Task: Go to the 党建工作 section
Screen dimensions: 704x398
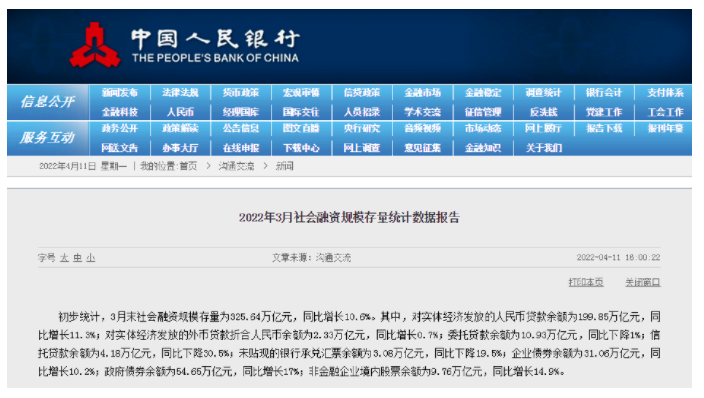Action: (604, 112)
